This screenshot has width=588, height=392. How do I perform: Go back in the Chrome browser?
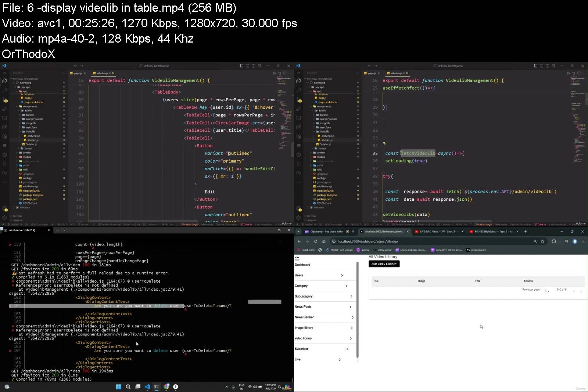click(299, 241)
